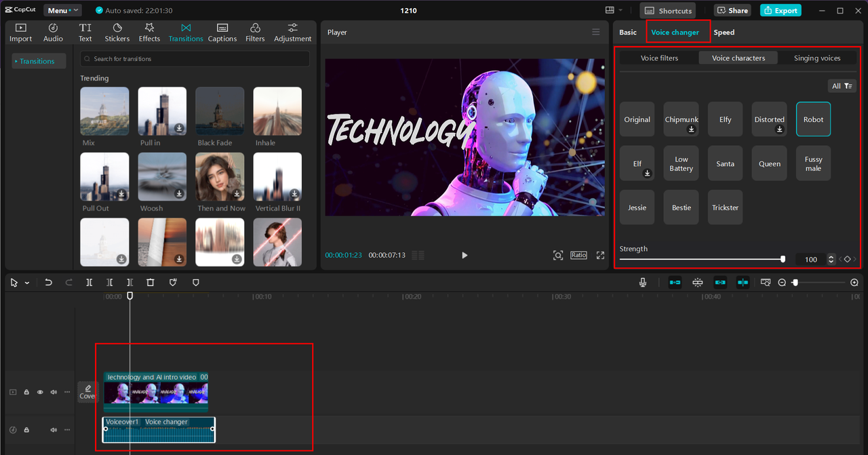Toggle main track magnet
This screenshot has height=455, width=868.
pos(675,282)
